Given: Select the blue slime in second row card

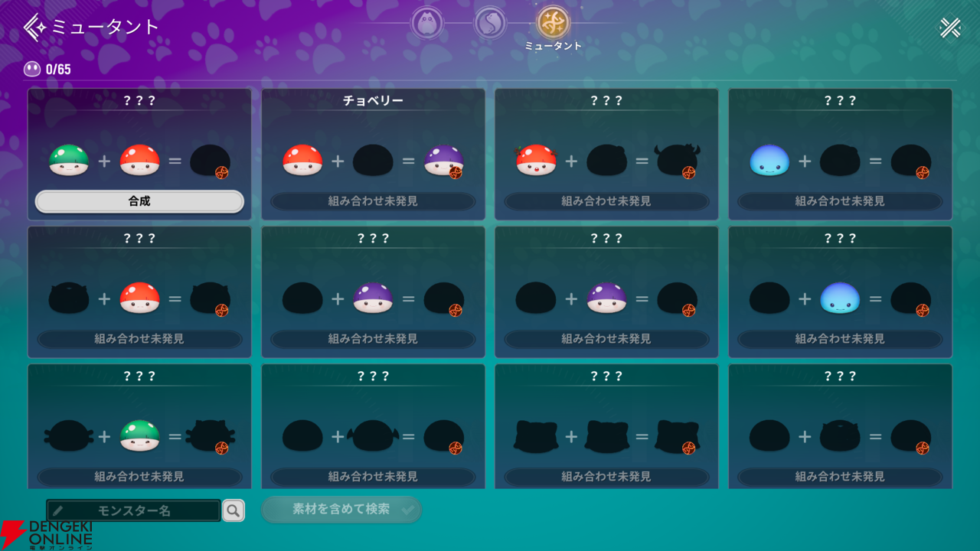Looking at the screenshot, I should pos(840,298).
